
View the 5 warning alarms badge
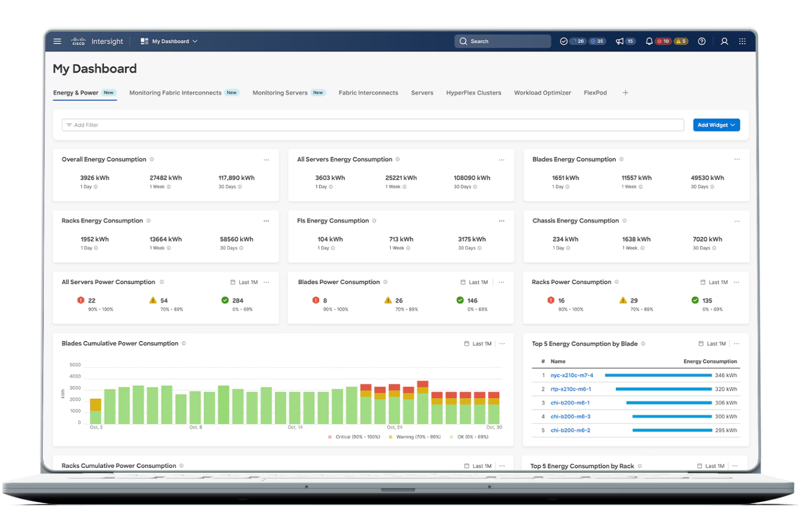tap(681, 41)
